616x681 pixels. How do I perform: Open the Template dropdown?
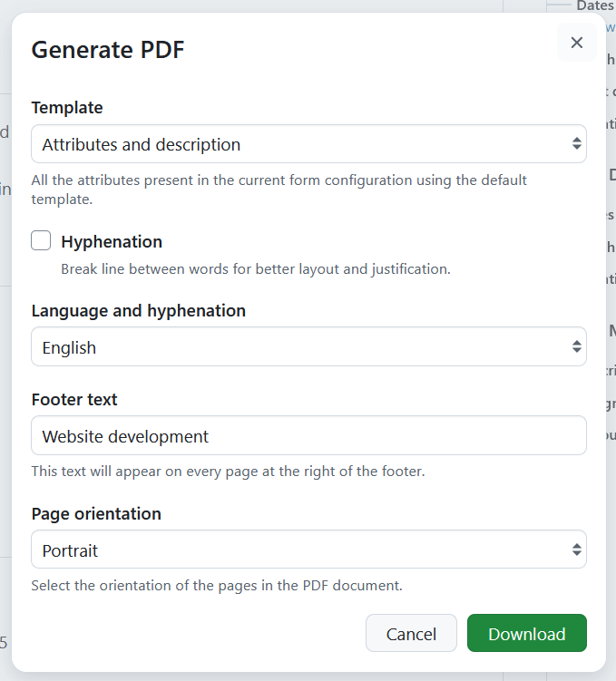pos(299,144)
